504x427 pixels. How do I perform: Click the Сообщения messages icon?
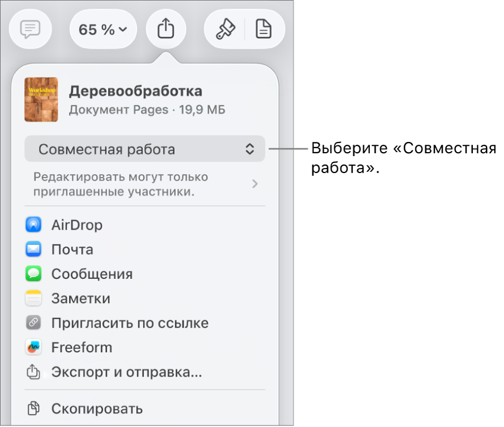tap(33, 273)
